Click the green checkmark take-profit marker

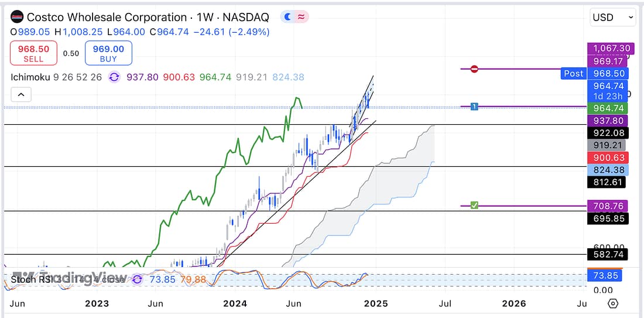pos(474,206)
